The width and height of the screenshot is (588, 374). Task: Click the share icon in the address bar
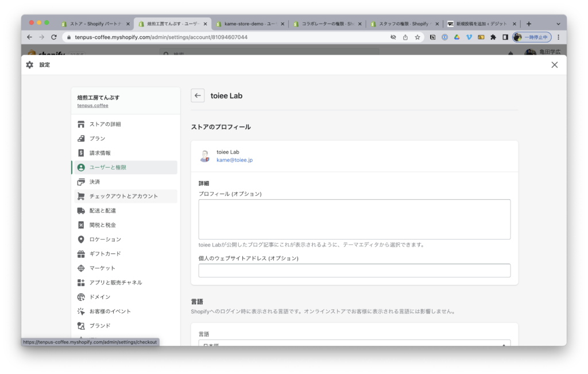click(x=405, y=37)
